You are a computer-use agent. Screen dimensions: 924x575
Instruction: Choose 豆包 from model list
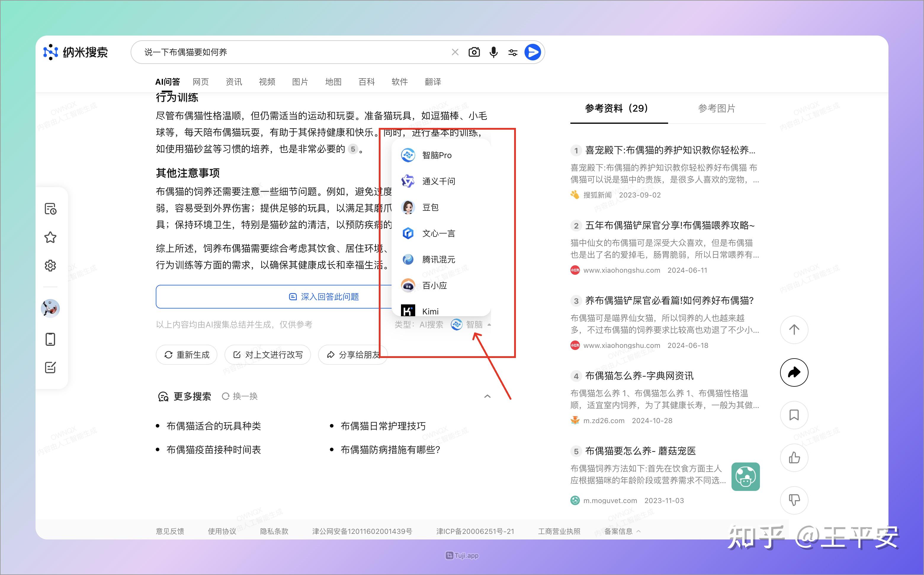(x=441, y=207)
